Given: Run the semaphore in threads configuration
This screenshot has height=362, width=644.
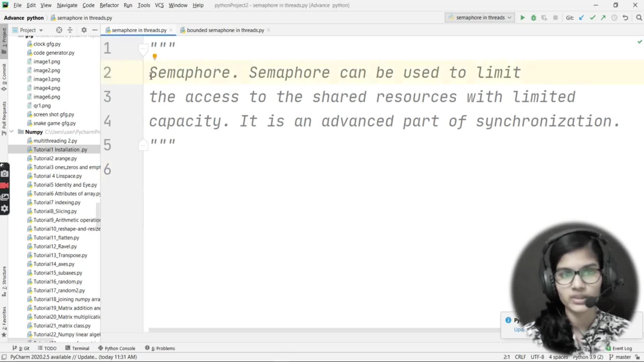Looking at the screenshot, I should pos(522,18).
